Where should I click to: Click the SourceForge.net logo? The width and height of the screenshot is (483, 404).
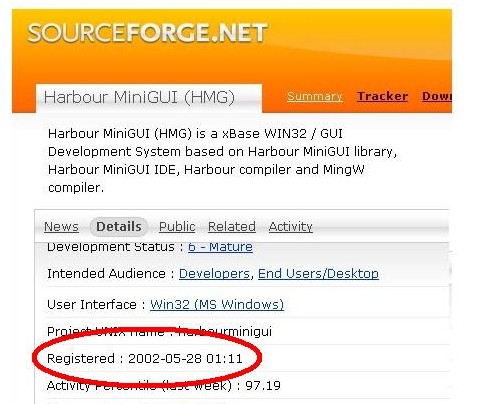pos(147,33)
